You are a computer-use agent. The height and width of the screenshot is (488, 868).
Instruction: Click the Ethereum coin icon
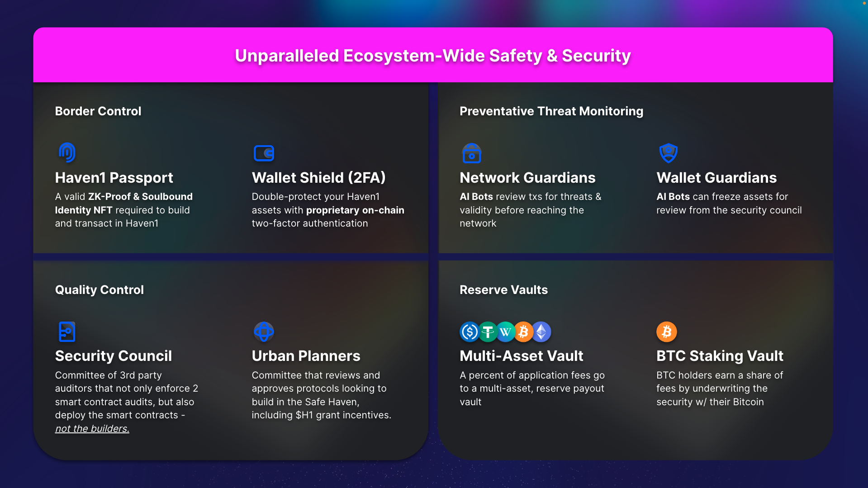541,332
